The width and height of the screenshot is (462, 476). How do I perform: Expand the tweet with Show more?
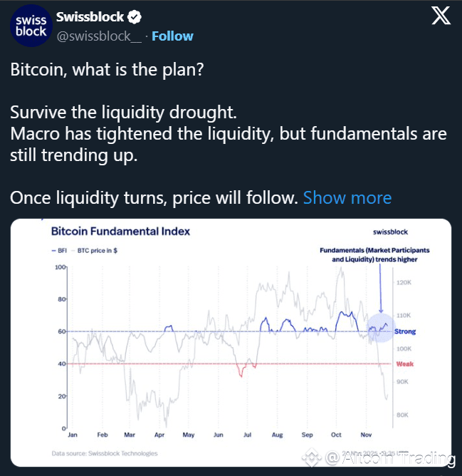pyautogui.click(x=347, y=197)
